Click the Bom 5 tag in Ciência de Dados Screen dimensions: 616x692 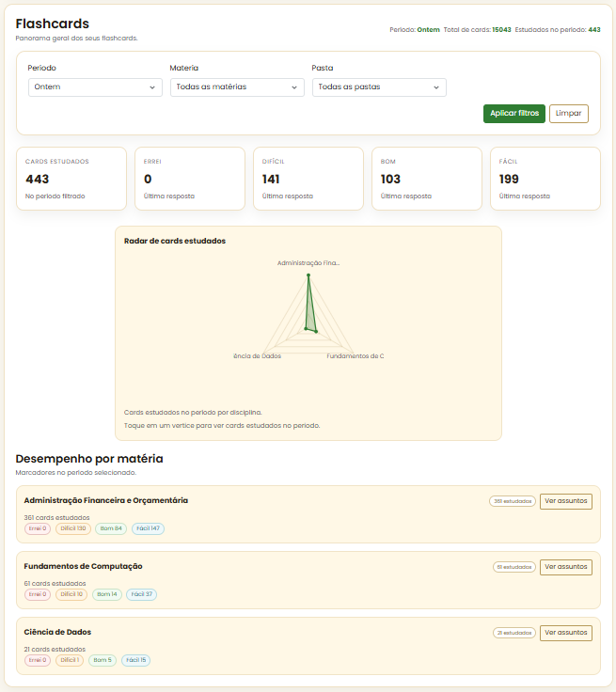click(x=103, y=660)
